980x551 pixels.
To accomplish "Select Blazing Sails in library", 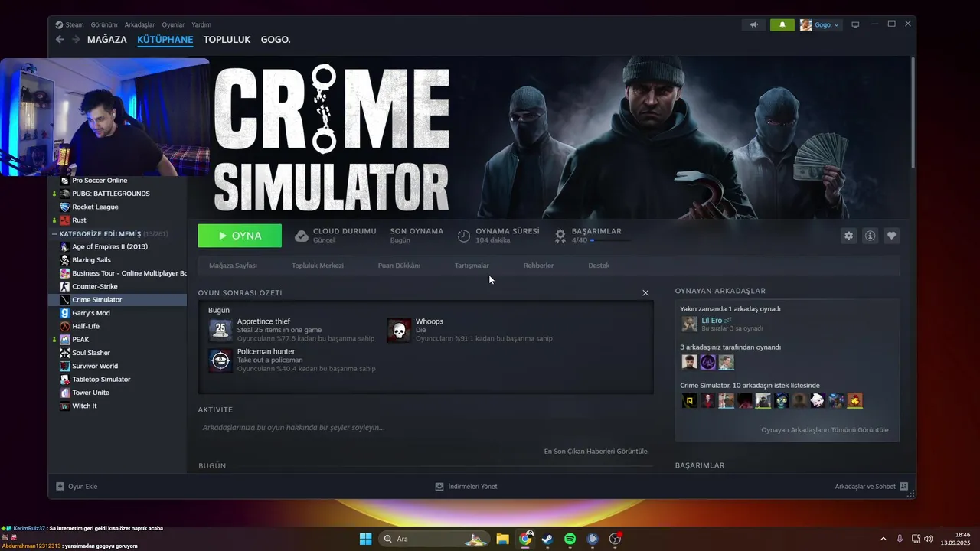I will pyautogui.click(x=91, y=260).
